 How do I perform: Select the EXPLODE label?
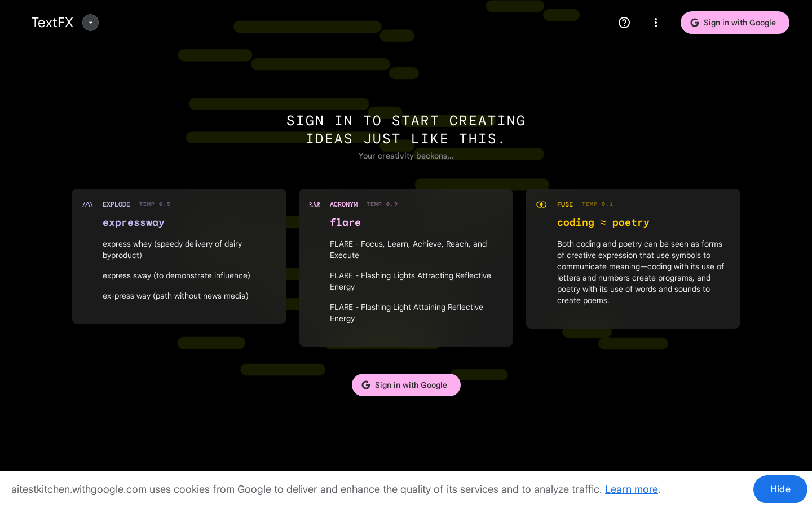pos(116,204)
